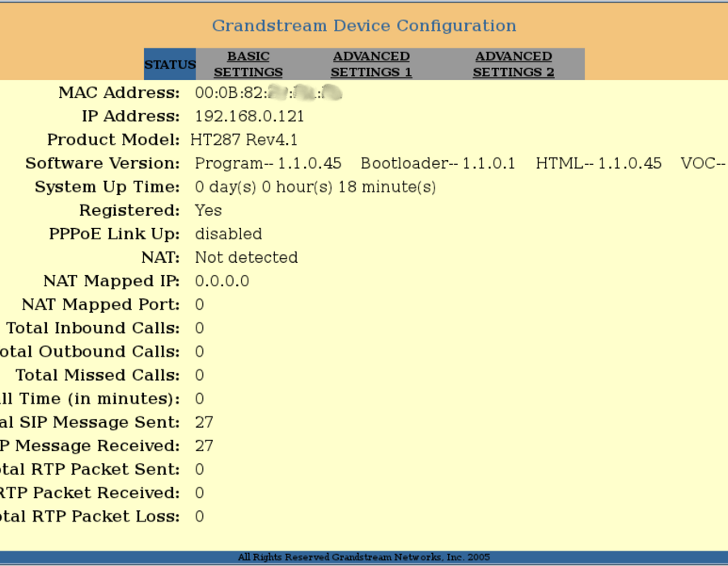This screenshot has width=728, height=566.
Task: Click the Program-- 1.1.0.45 version text
Action: pyautogui.click(x=268, y=163)
